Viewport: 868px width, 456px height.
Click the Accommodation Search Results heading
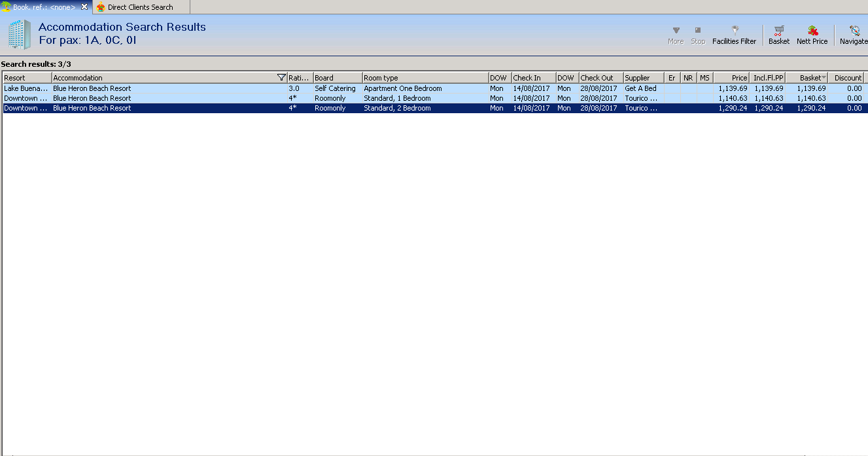pos(122,27)
